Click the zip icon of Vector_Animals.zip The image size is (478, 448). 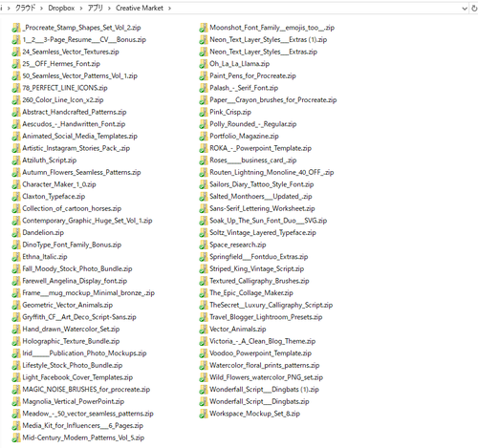(204, 330)
